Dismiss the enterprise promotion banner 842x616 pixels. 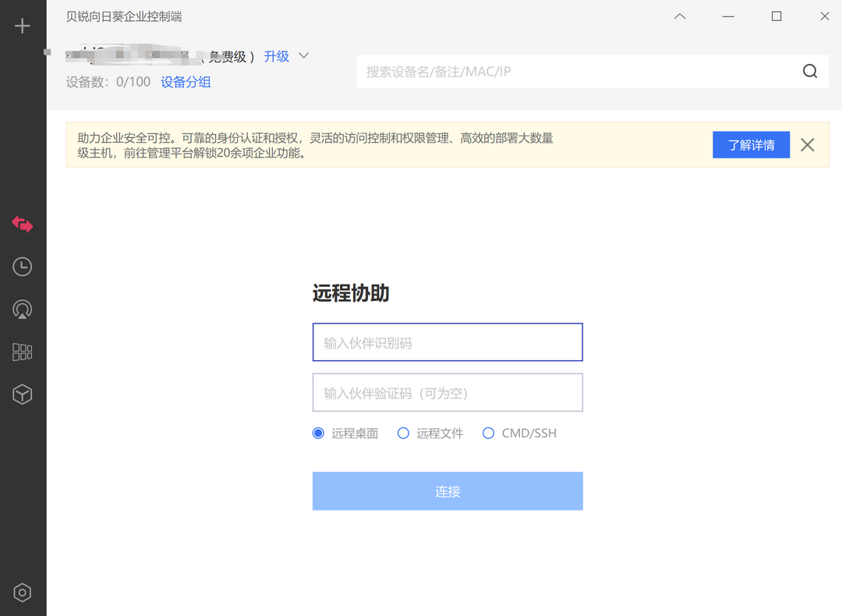[x=807, y=144]
